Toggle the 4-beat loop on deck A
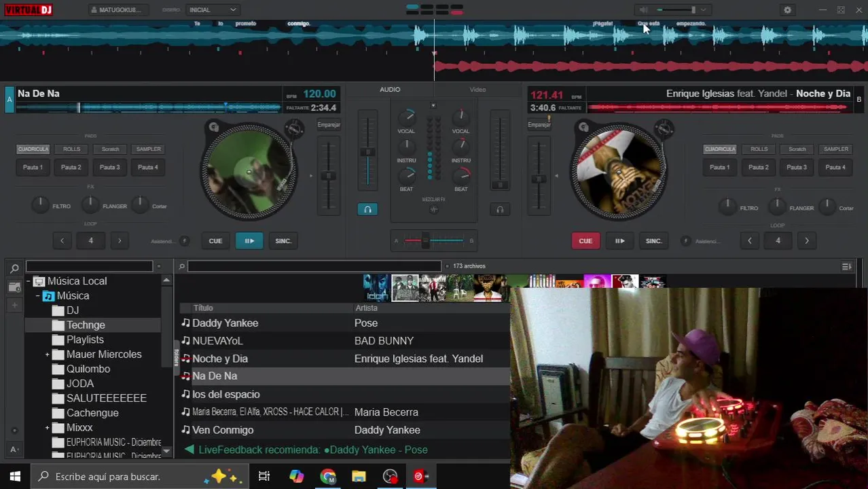The height and width of the screenshot is (489, 868). (90, 240)
